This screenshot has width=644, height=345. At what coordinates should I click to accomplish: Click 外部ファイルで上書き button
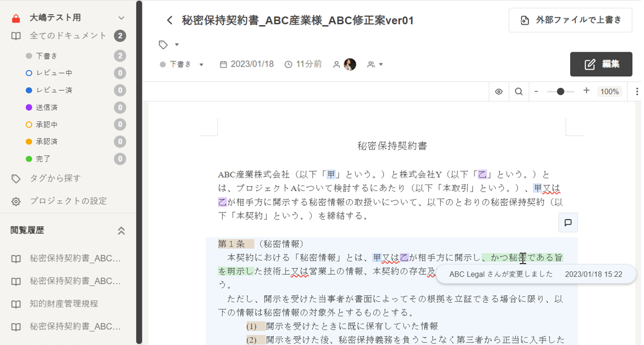point(570,21)
